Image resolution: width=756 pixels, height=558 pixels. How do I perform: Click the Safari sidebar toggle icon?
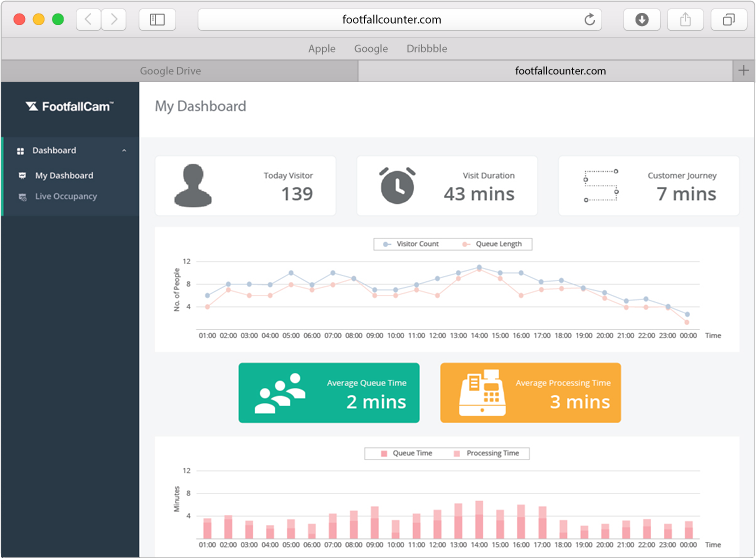tap(157, 19)
